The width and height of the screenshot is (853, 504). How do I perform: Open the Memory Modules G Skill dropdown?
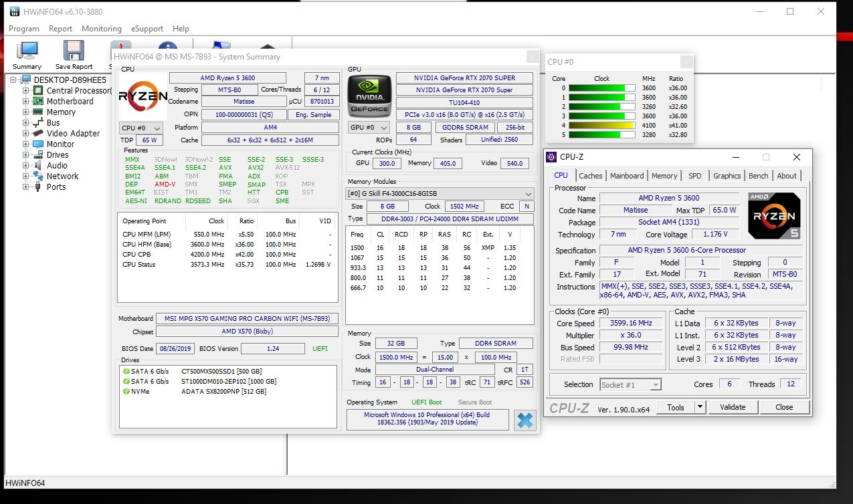(x=440, y=193)
